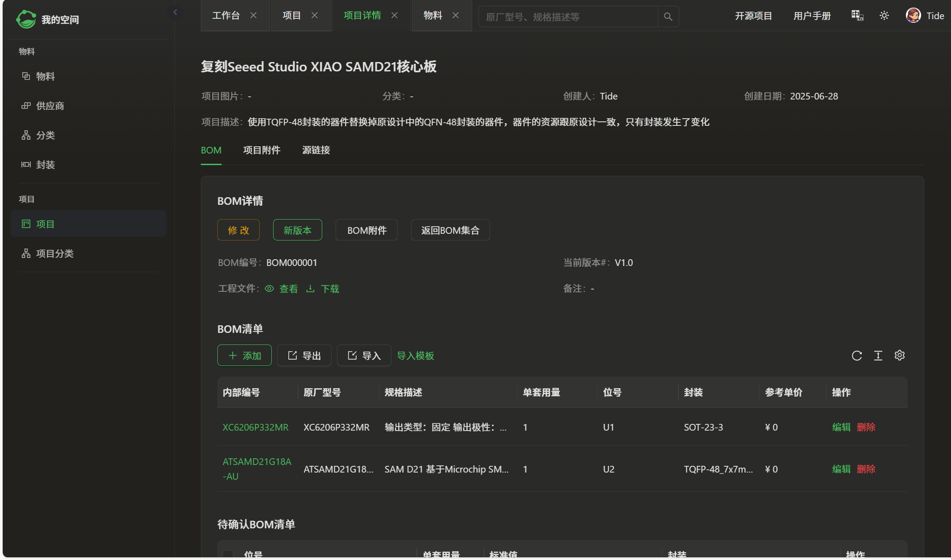951x560 pixels.
Task: Close the 工作台 tab
Action: coord(253,15)
